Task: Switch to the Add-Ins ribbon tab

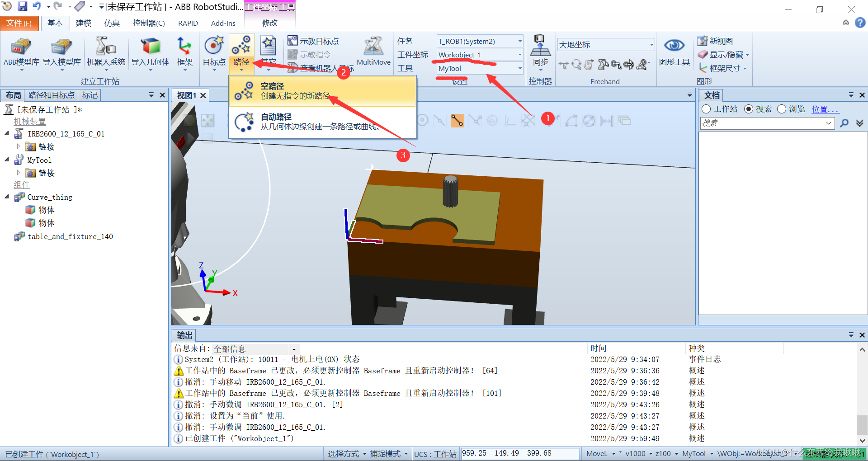Action: click(223, 23)
